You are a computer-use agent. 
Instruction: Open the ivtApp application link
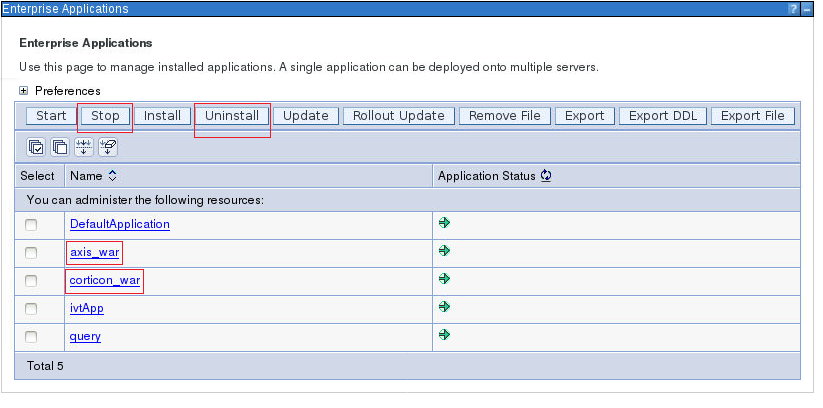(x=87, y=308)
